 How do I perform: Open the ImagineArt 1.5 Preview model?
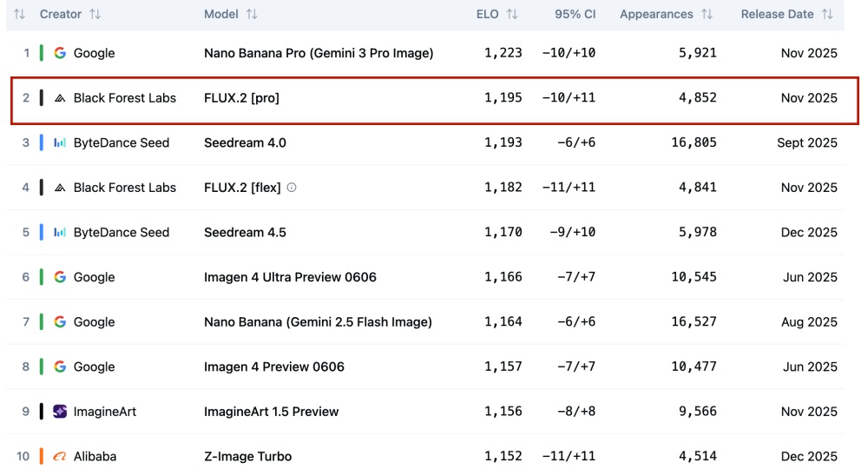pyautogui.click(x=271, y=412)
